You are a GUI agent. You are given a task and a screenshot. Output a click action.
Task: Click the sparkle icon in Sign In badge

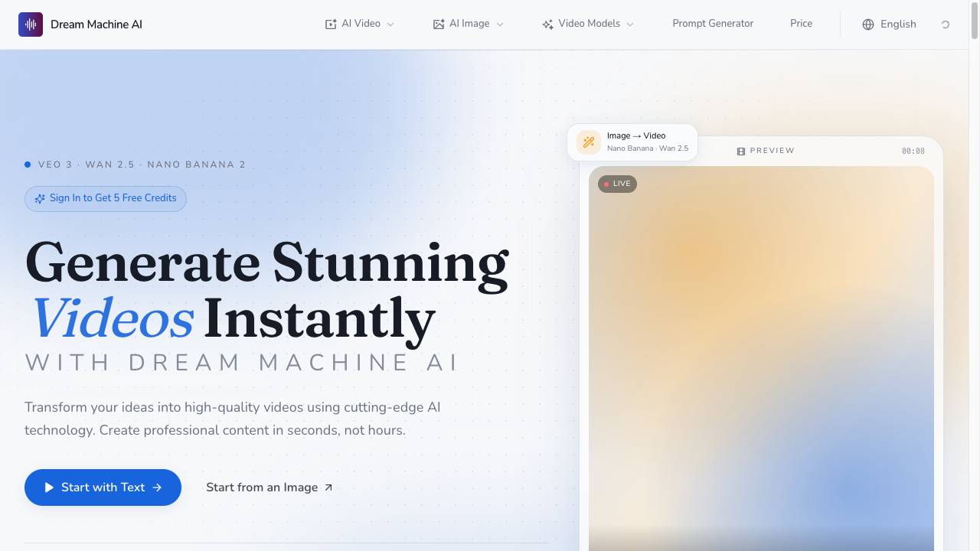40,199
